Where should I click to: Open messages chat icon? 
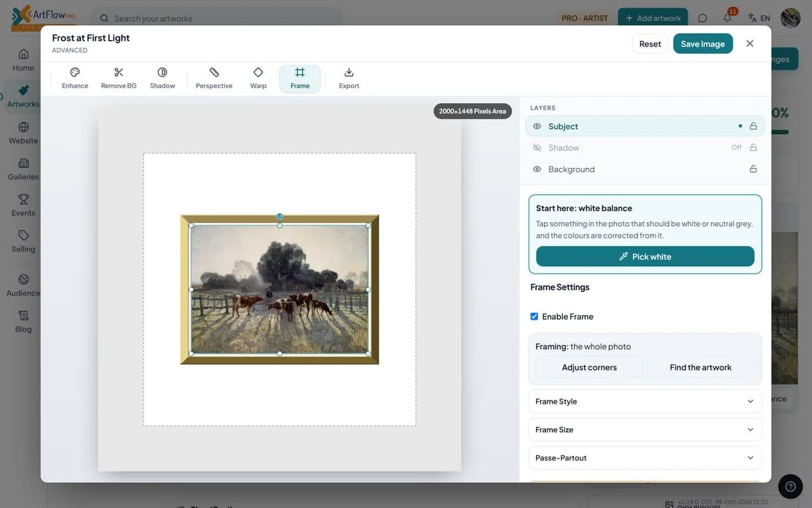(702, 18)
